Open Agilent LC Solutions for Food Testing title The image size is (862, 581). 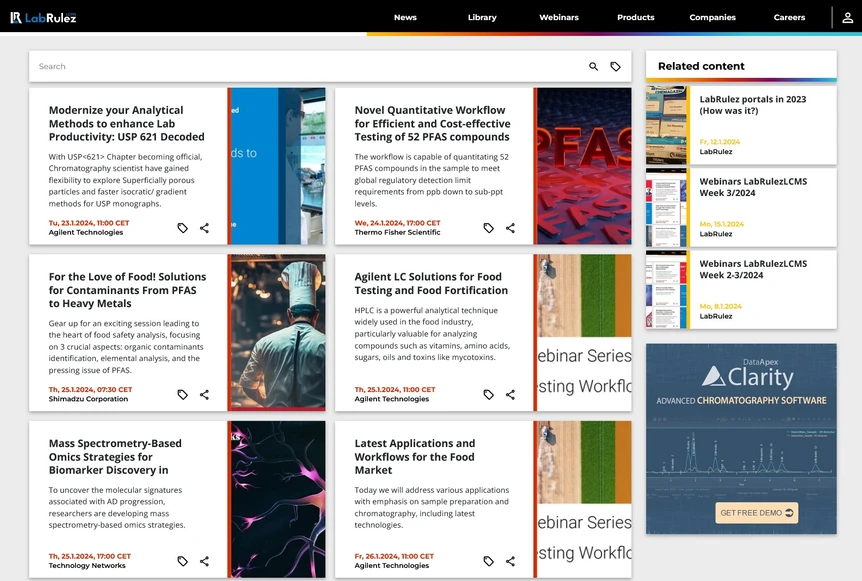431,284
